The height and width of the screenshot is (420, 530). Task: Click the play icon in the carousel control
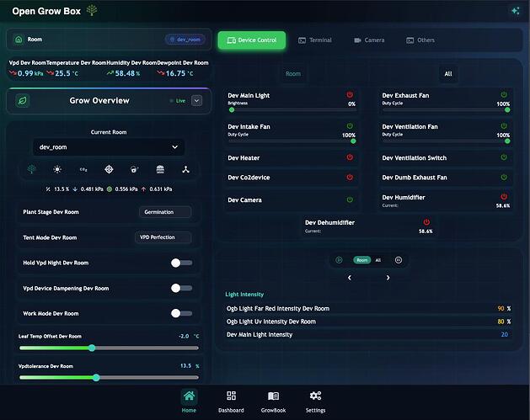(339, 260)
